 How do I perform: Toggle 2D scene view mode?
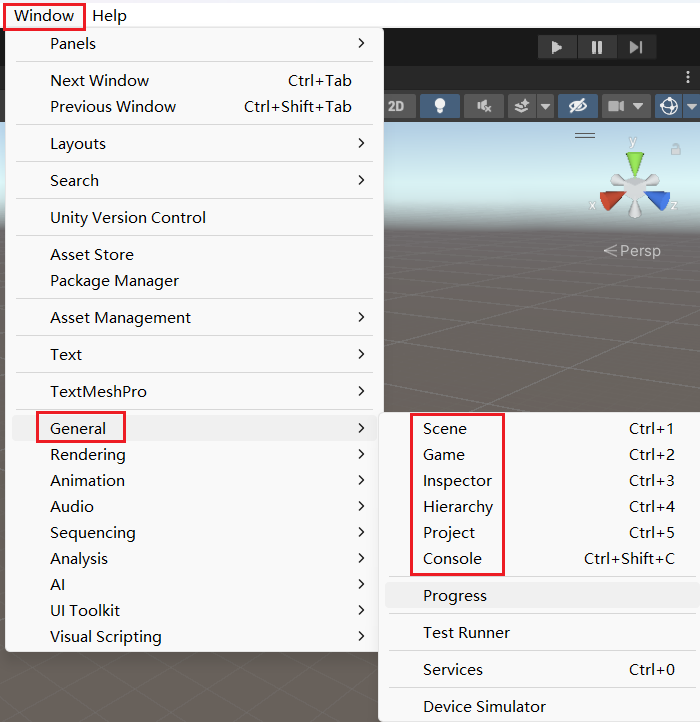pyautogui.click(x=397, y=106)
